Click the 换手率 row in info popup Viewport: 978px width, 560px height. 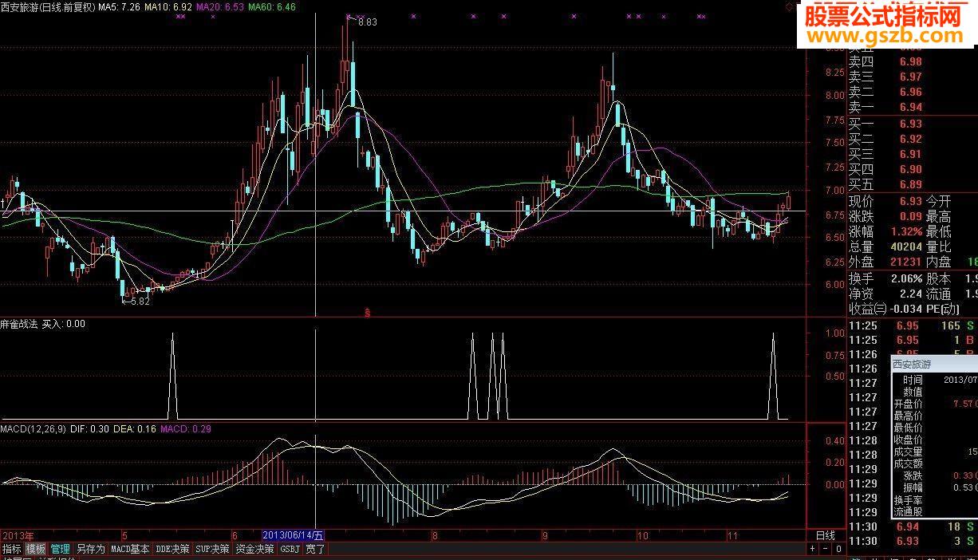click(934, 500)
